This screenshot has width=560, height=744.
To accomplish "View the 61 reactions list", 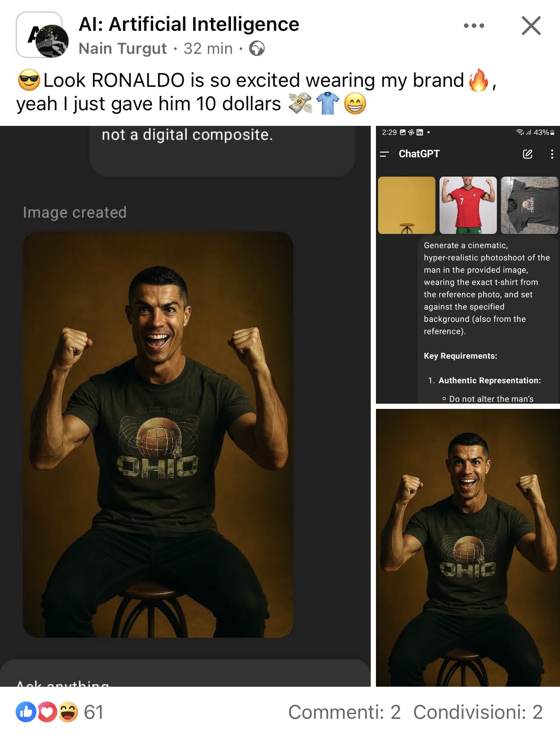I will pyautogui.click(x=94, y=712).
